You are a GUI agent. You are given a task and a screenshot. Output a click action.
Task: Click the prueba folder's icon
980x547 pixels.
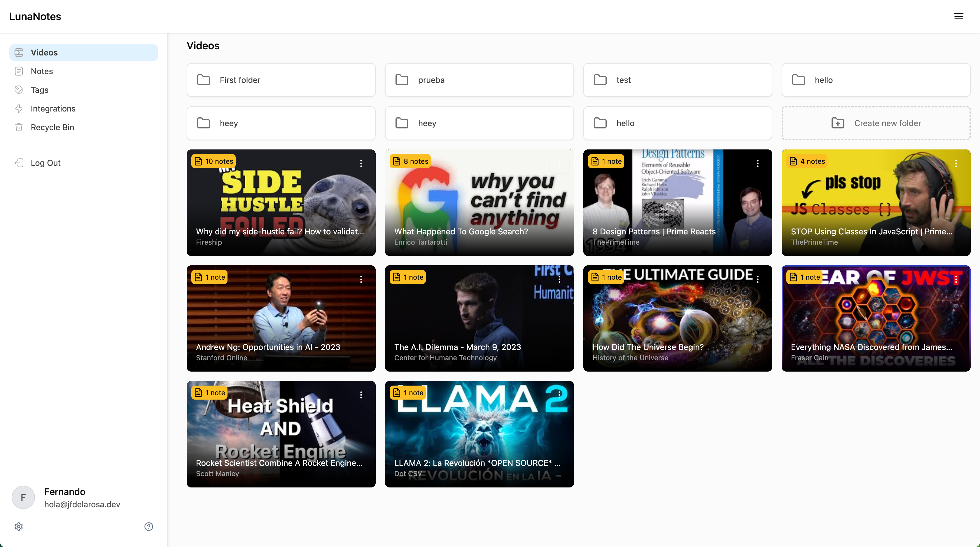[x=402, y=80]
